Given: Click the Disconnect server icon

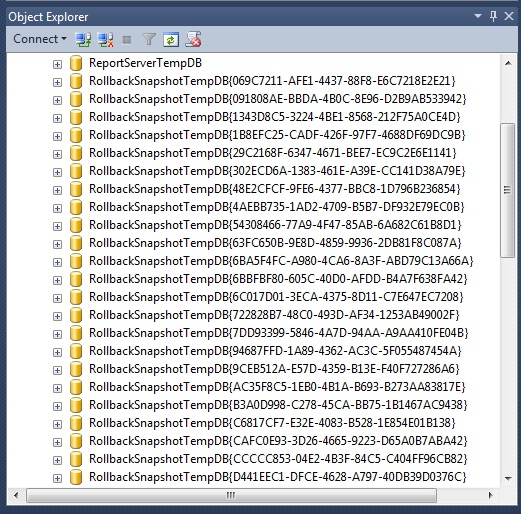Looking at the screenshot, I should (x=105, y=40).
